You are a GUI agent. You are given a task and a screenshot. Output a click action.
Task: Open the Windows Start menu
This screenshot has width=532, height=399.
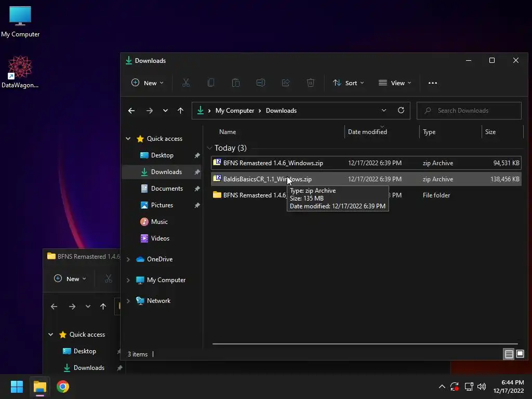click(x=17, y=387)
